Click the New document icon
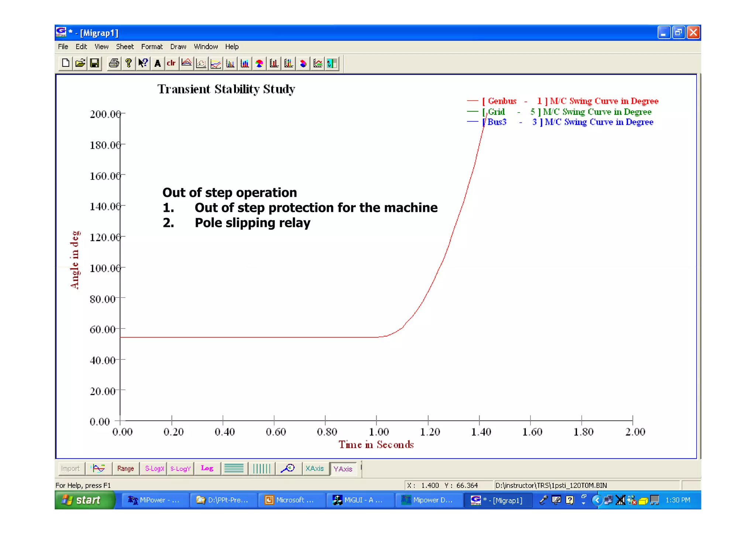 click(65, 63)
